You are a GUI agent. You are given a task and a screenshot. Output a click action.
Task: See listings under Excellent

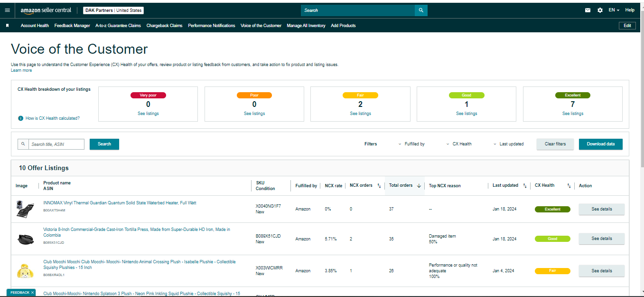[573, 114]
